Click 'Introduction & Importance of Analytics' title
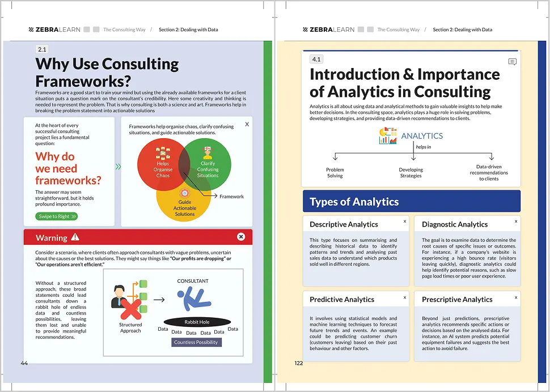Viewport: 550px width, 392px height. tap(404, 83)
